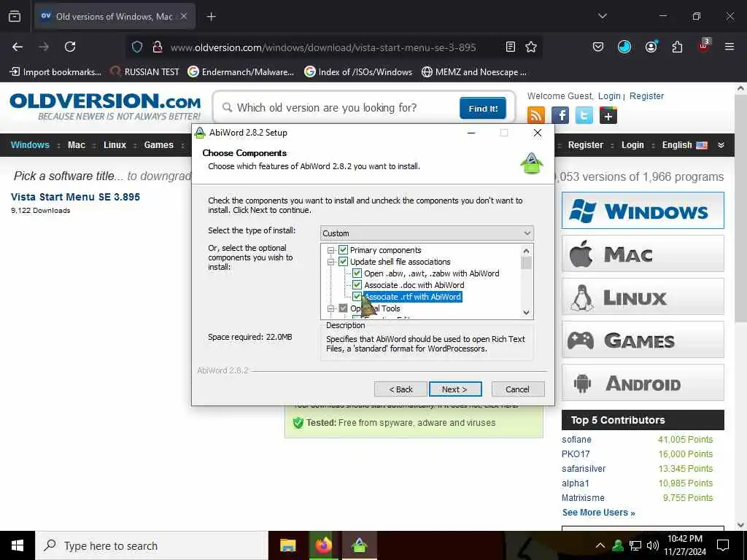
Task: Open the tracking protection shield icon
Action: [x=137, y=47]
